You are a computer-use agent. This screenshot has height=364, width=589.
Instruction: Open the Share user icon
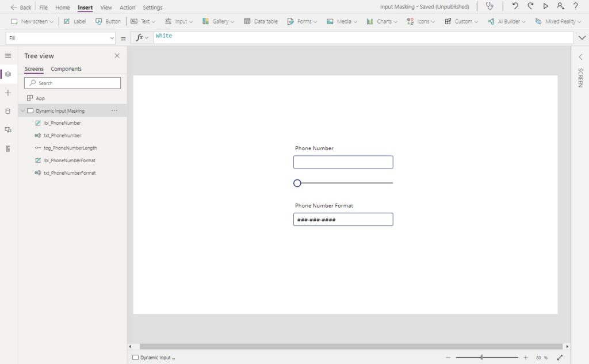tap(560, 6)
